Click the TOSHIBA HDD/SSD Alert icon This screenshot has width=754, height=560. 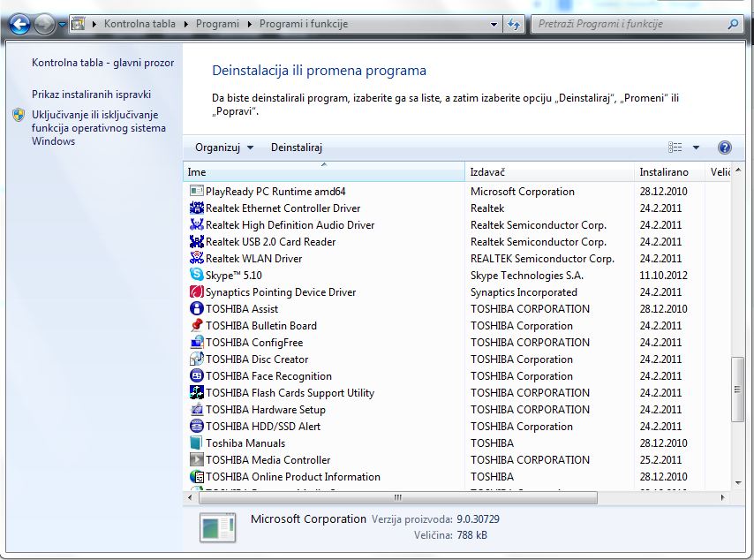[196, 427]
